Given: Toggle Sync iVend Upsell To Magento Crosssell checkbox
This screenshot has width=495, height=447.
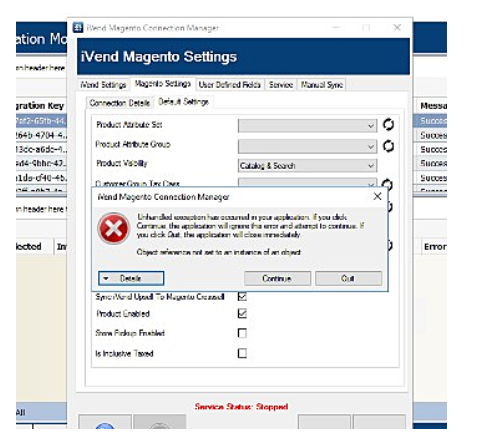Looking at the screenshot, I should pos(242,296).
